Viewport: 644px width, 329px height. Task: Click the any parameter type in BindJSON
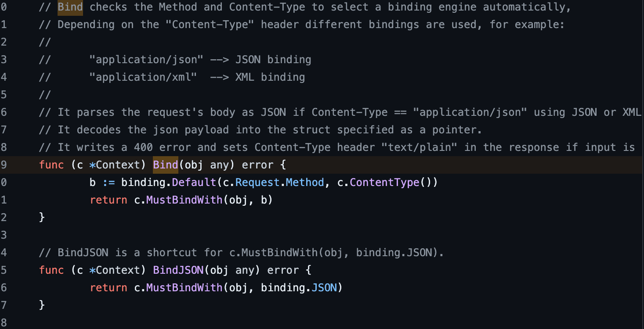tap(245, 270)
